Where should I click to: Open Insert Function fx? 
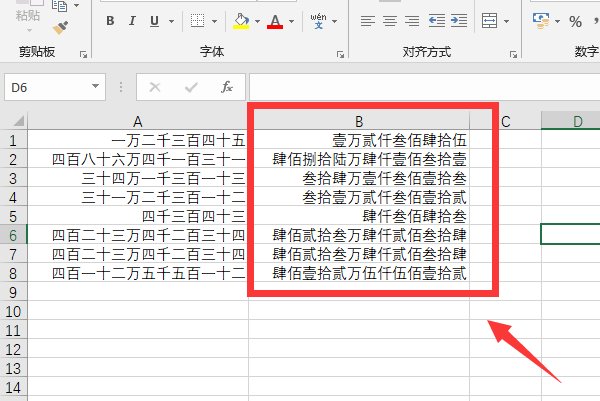pos(227,87)
